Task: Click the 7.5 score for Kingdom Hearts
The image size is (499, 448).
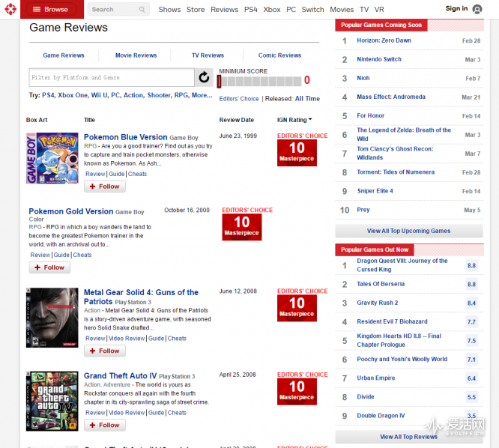Action: 471,341
